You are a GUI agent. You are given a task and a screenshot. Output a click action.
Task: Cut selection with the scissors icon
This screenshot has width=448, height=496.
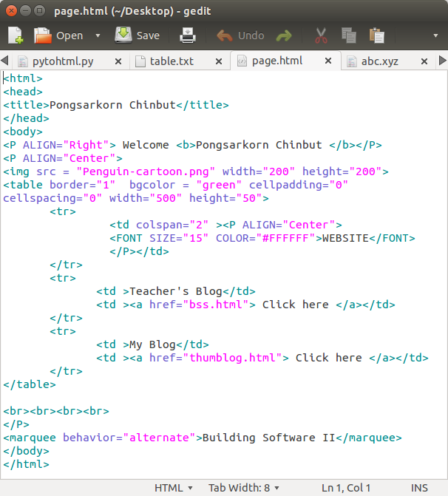(x=321, y=35)
